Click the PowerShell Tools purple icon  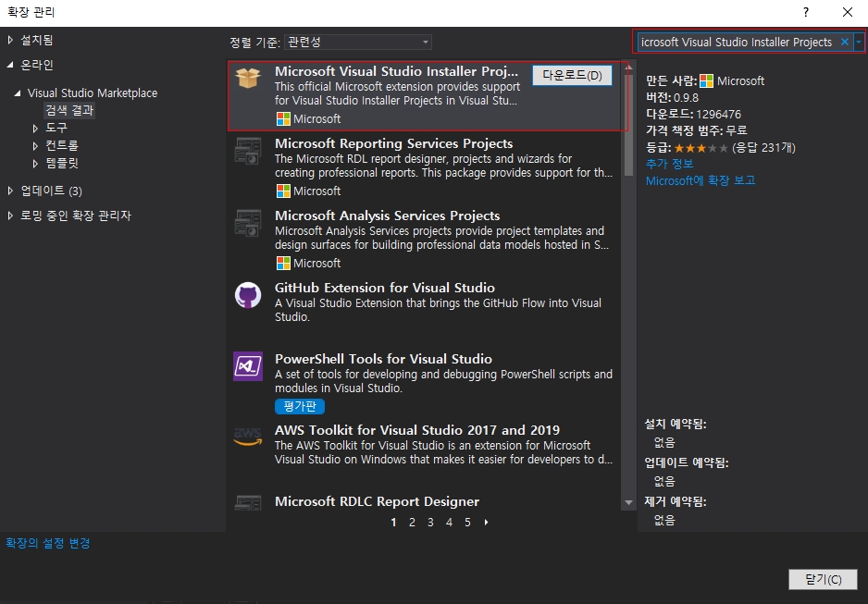point(248,366)
